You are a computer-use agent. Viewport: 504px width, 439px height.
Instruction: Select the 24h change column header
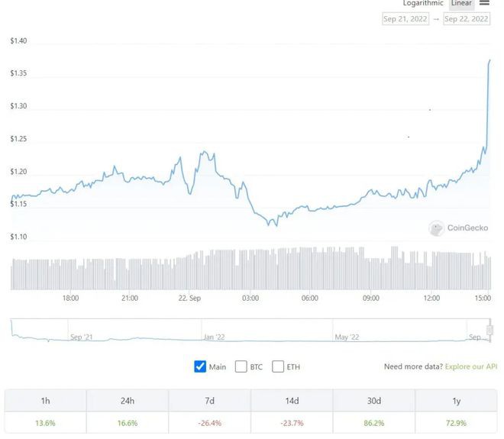coord(128,400)
